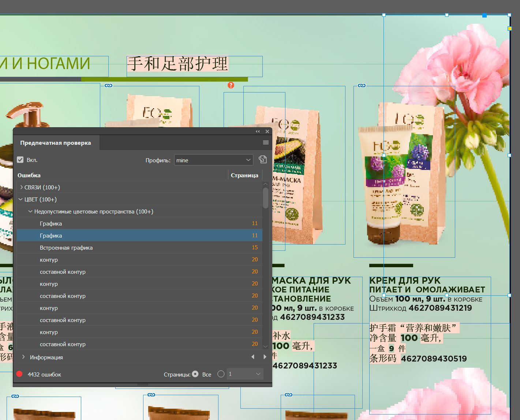This screenshot has height=420, width=520.
Task: Go to the previous preflight error arrow
Action: coord(253,357)
